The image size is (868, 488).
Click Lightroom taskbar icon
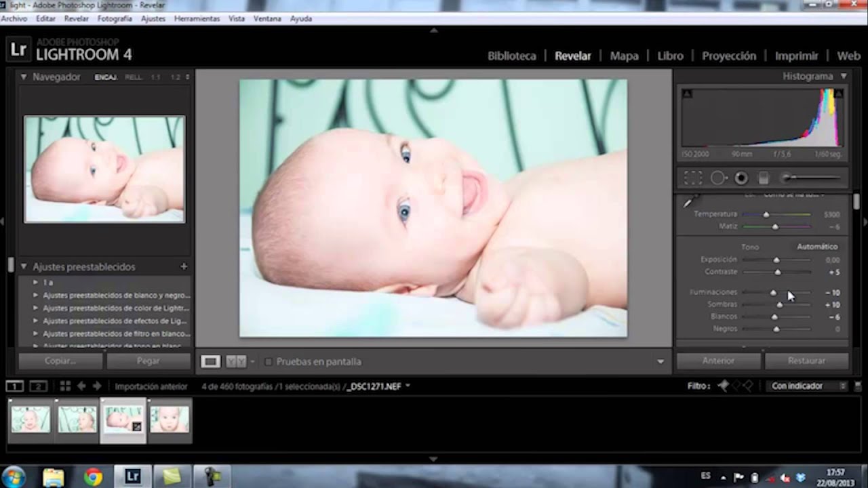[133, 476]
